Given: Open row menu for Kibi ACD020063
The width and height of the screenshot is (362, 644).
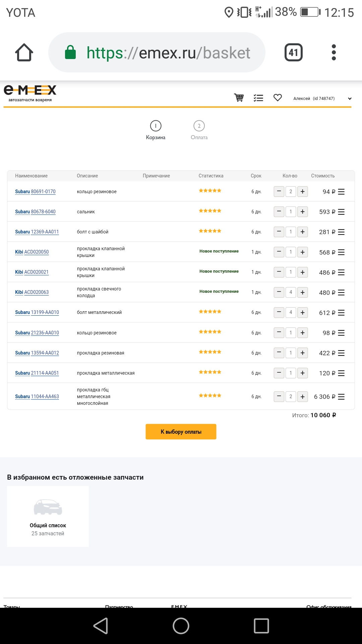Looking at the screenshot, I should [341, 292].
